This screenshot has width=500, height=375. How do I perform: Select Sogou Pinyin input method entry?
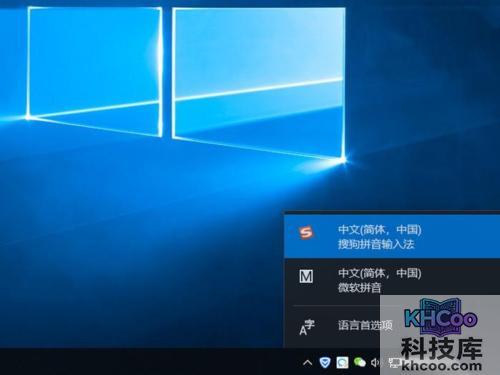tap(392, 236)
